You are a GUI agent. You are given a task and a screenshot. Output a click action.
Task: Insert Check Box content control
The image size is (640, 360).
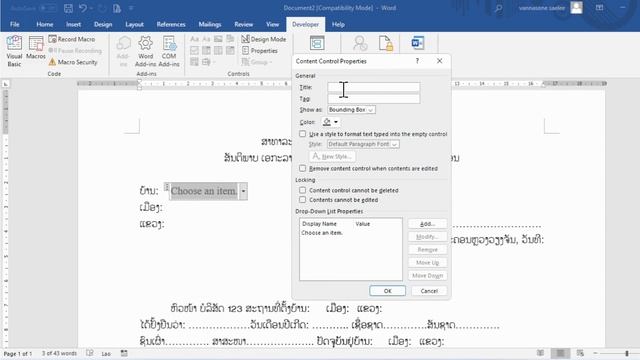(194, 50)
